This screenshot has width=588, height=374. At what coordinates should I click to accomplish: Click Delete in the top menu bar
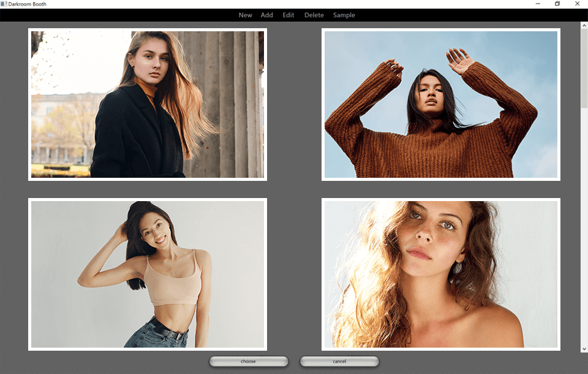(314, 15)
